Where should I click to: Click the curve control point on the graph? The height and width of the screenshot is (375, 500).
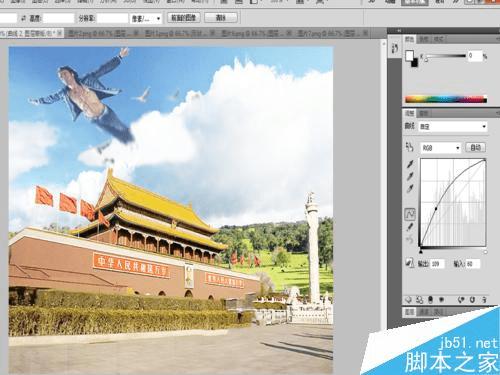click(x=436, y=209)
